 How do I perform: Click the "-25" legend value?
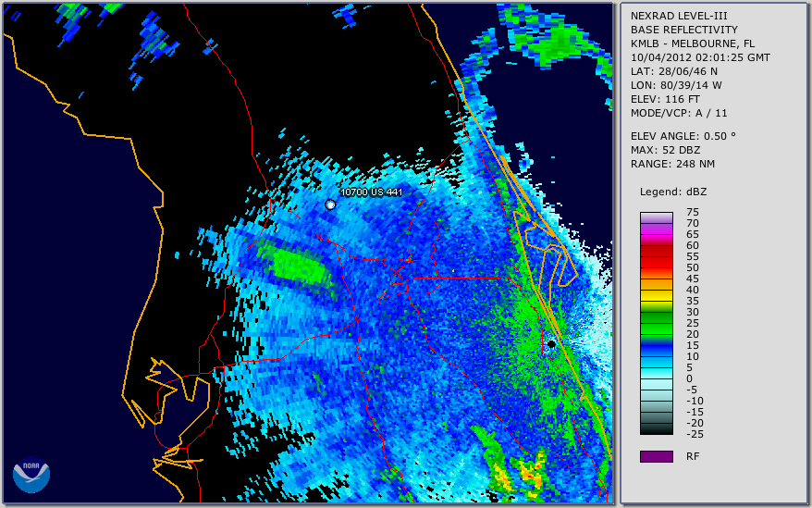(695, 434)
